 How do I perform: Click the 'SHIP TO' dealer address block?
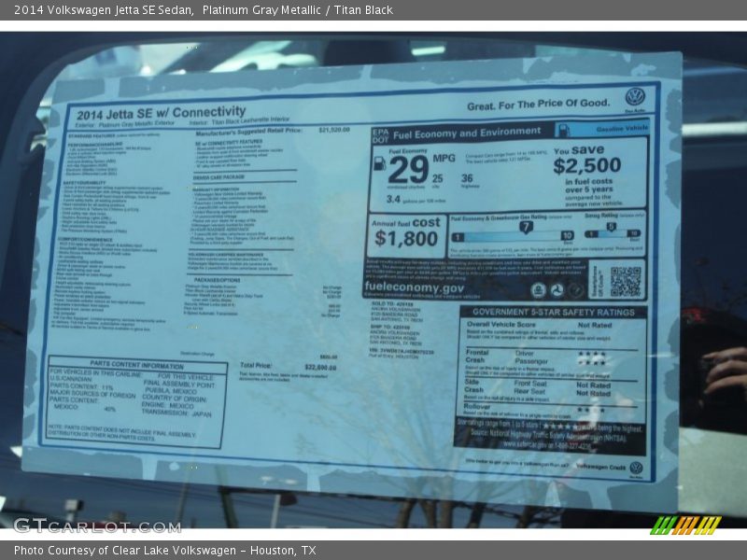(396, 335)
